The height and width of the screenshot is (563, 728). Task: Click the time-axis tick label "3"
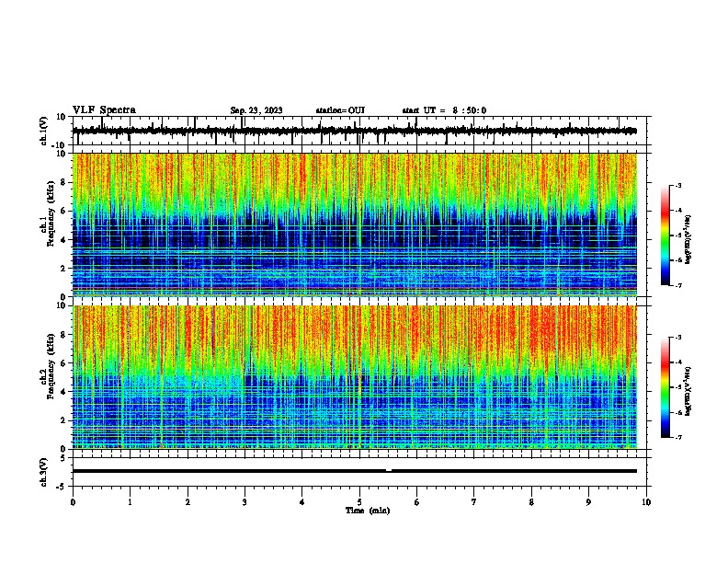[245, 502]
